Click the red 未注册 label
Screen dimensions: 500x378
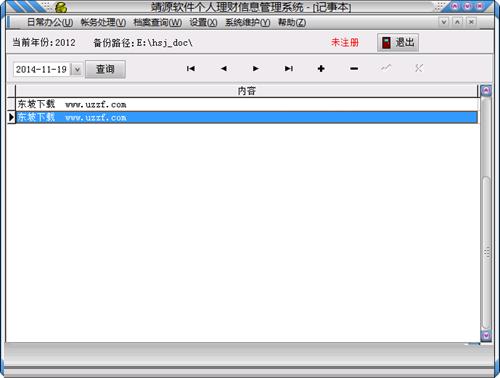pos(345,42)
